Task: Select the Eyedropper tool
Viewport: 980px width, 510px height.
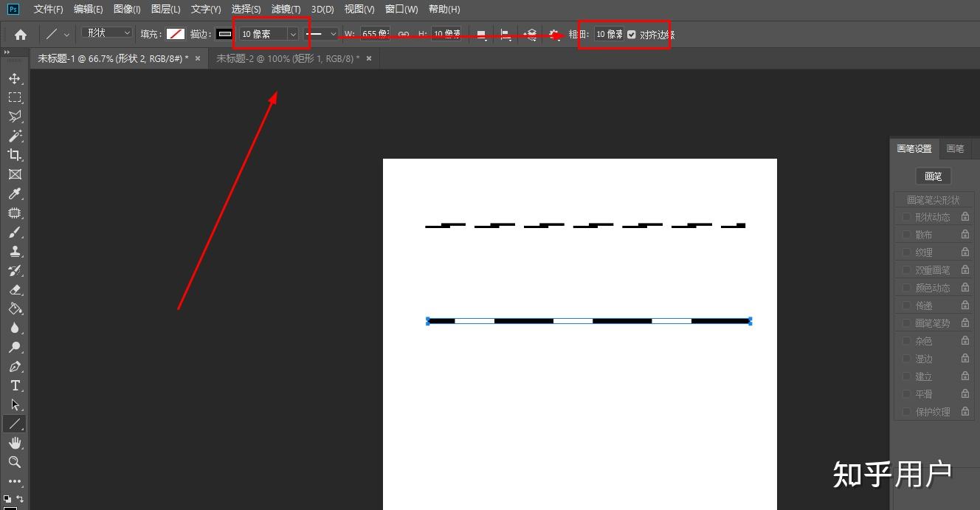Action: pos(14,193)
